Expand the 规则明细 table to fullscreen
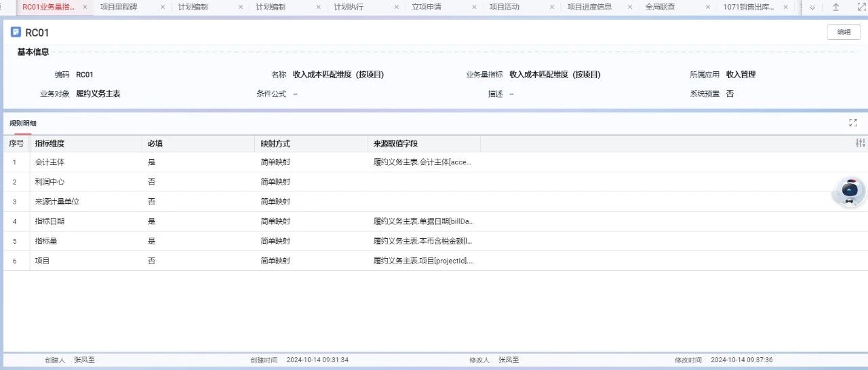 click(853, 123)
